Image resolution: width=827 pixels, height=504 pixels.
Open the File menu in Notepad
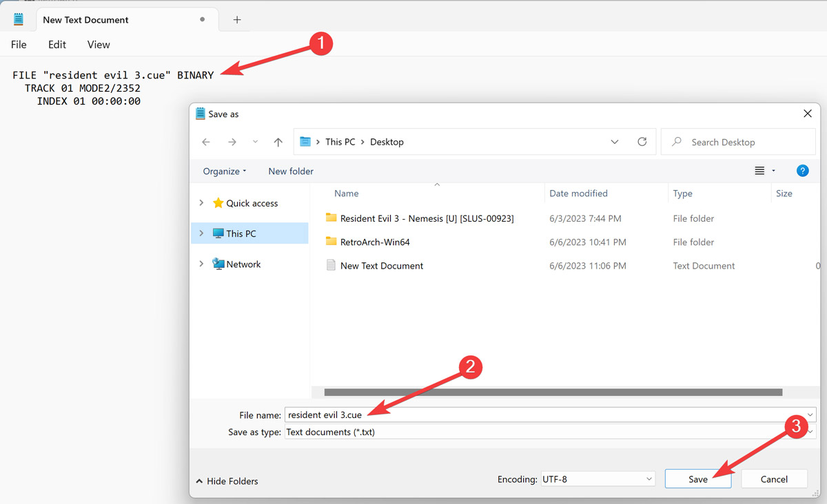(19, 45)
